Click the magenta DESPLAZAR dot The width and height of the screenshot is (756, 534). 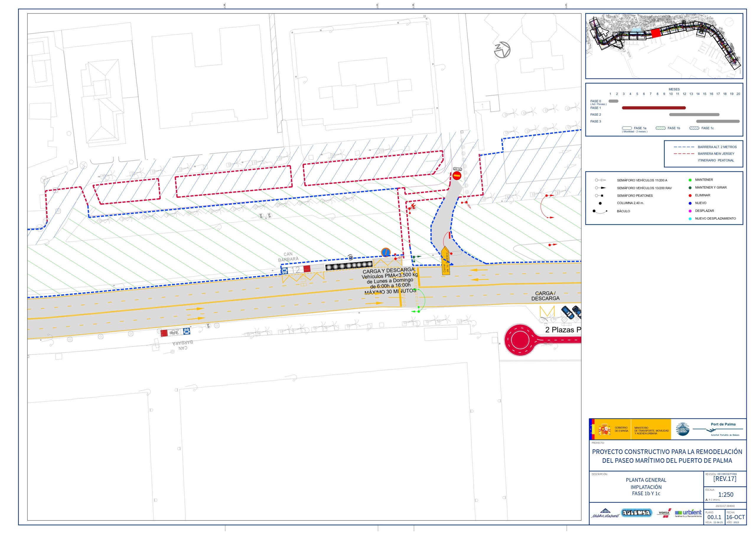(x=690, y=211)
